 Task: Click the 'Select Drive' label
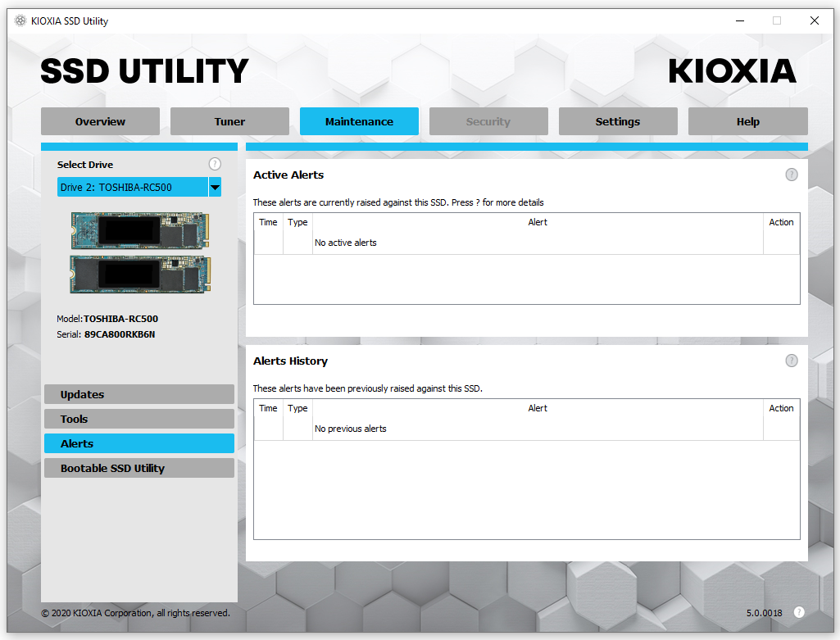click(x=85, y=165)
